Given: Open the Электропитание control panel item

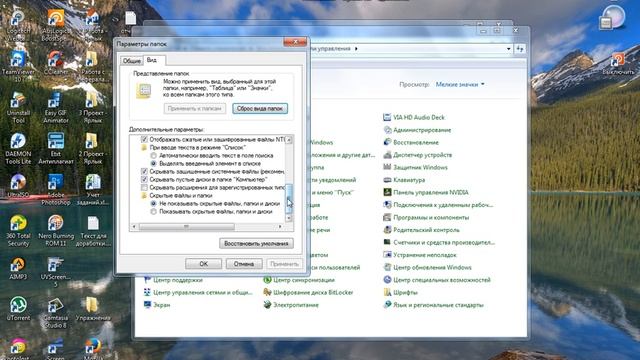Looking at the screenshot, I should pyautogui.click(x=296, y=305).
